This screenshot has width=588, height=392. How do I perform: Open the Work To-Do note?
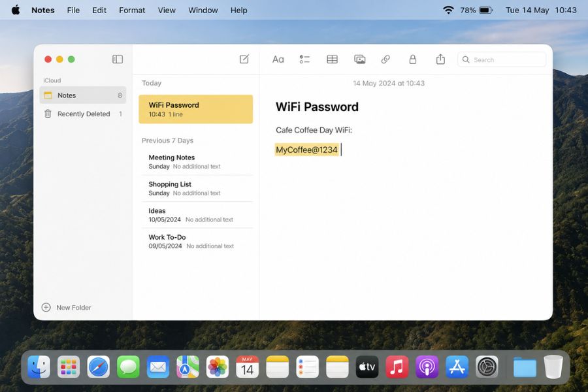tap(197, 242)
